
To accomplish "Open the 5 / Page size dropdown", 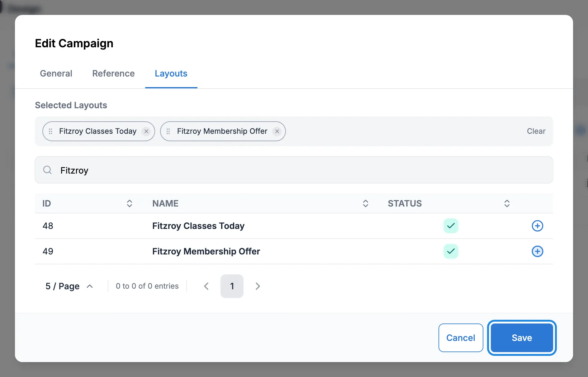I will [69, 286].
